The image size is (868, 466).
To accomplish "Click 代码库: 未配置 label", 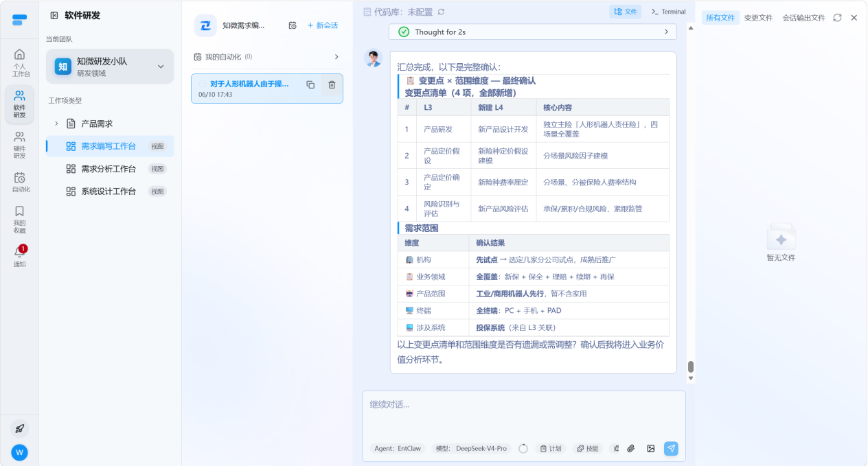I will tap(402, 12).
